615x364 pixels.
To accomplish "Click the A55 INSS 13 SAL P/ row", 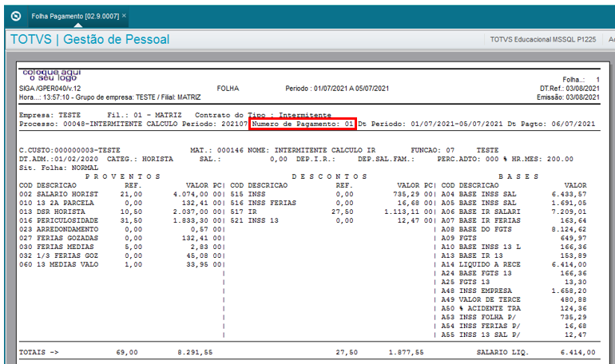I will (x=514, y=334).
